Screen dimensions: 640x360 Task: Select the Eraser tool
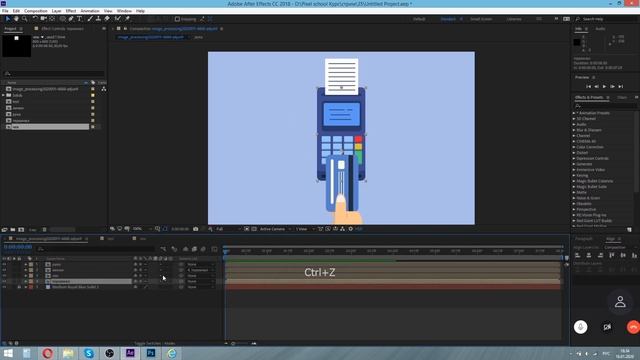click(107, 19)
